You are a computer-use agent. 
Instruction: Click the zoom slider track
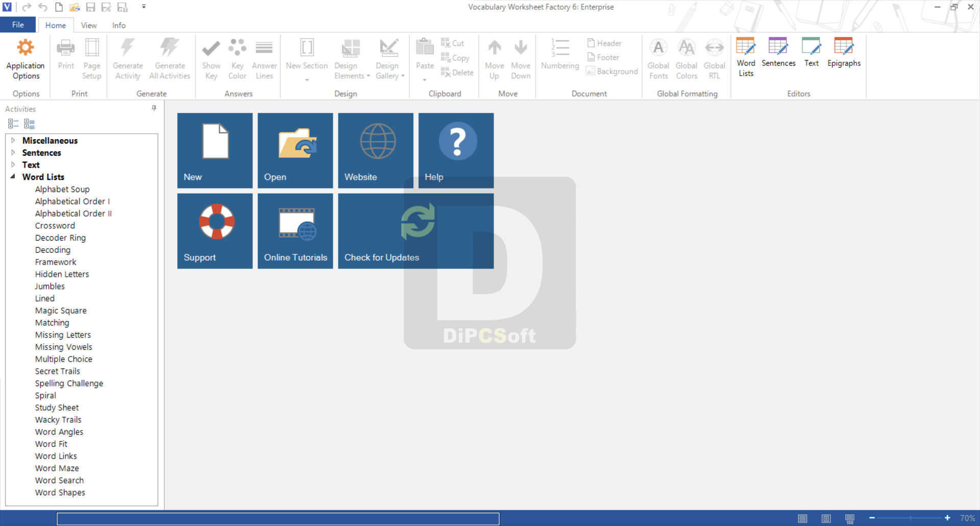[910, 518]
